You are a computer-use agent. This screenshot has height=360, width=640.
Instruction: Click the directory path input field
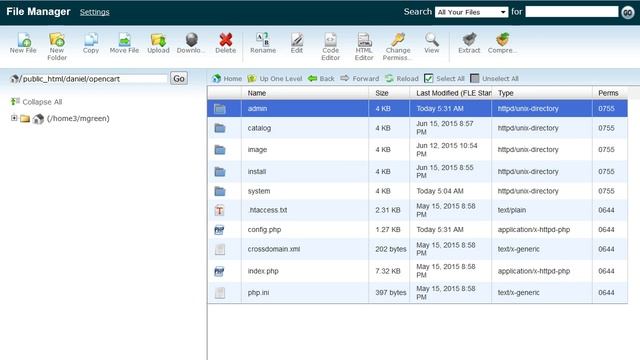[94, 79]
